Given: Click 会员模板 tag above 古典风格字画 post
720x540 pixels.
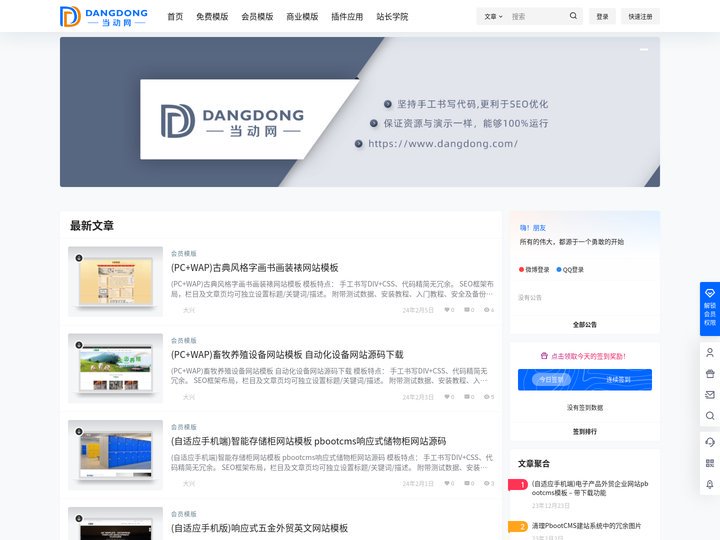Looking at the screenshot, I should tap(184, 253).
